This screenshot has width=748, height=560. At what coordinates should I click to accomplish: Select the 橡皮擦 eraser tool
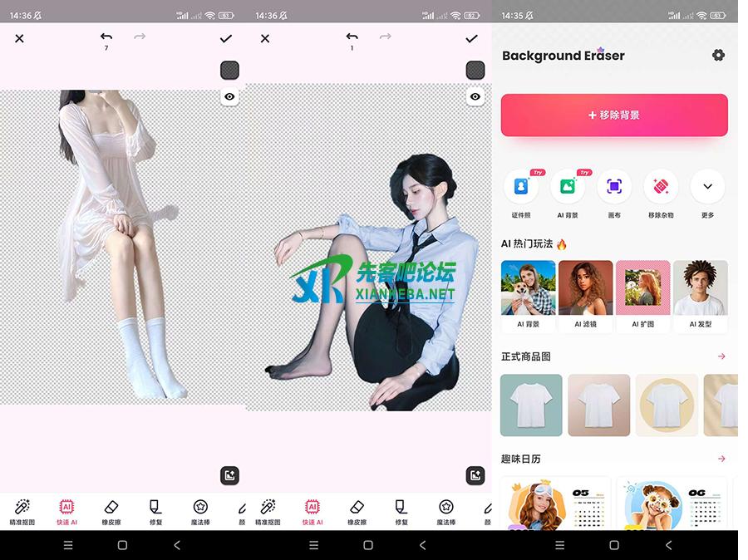(x=111, y=510)
